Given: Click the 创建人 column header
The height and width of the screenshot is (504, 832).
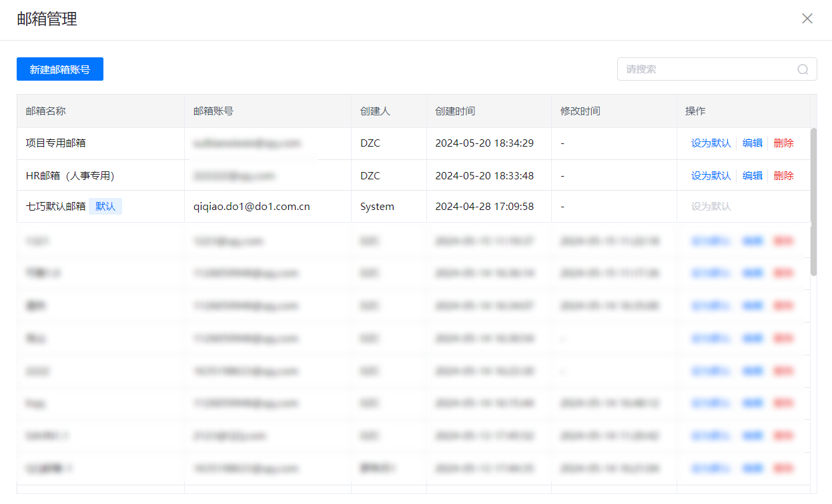Looking at the screenshot, I should 375,111.
